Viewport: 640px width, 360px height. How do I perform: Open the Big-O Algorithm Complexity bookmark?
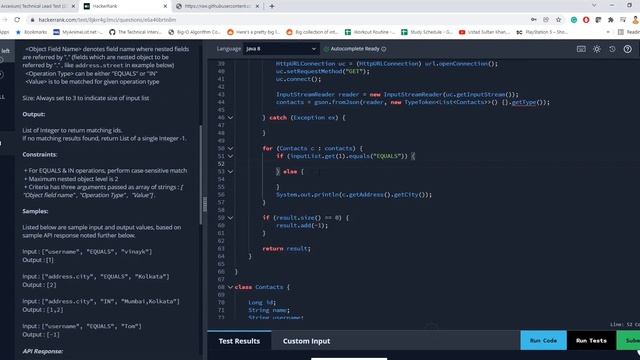194,32
